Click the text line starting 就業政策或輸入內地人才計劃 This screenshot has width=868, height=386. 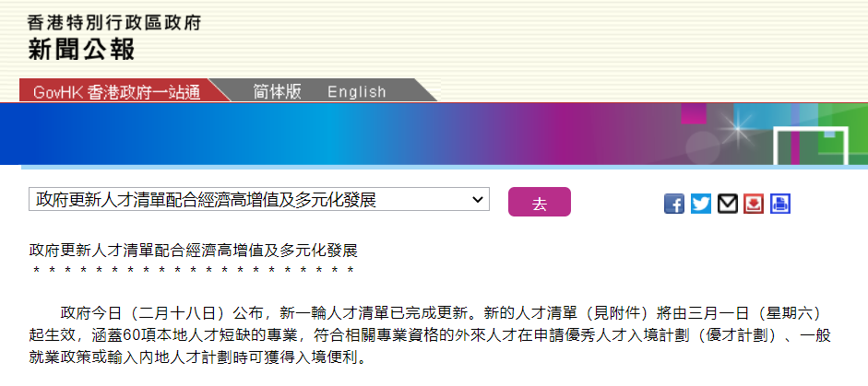tap(198, 357)
